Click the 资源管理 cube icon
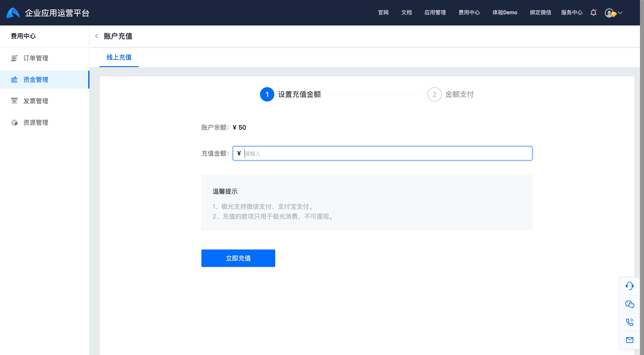 coord(14,123)
